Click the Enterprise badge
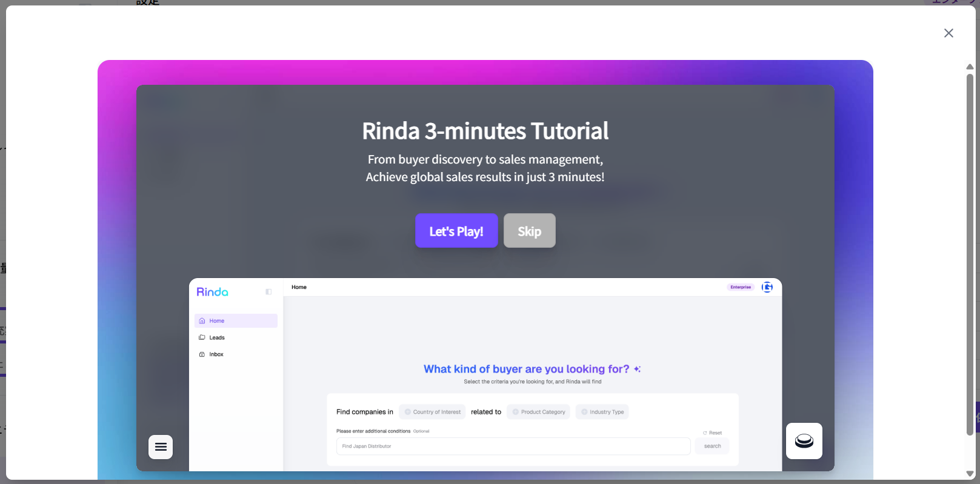Viewport: 980px width, 484px height. [741, 287]
